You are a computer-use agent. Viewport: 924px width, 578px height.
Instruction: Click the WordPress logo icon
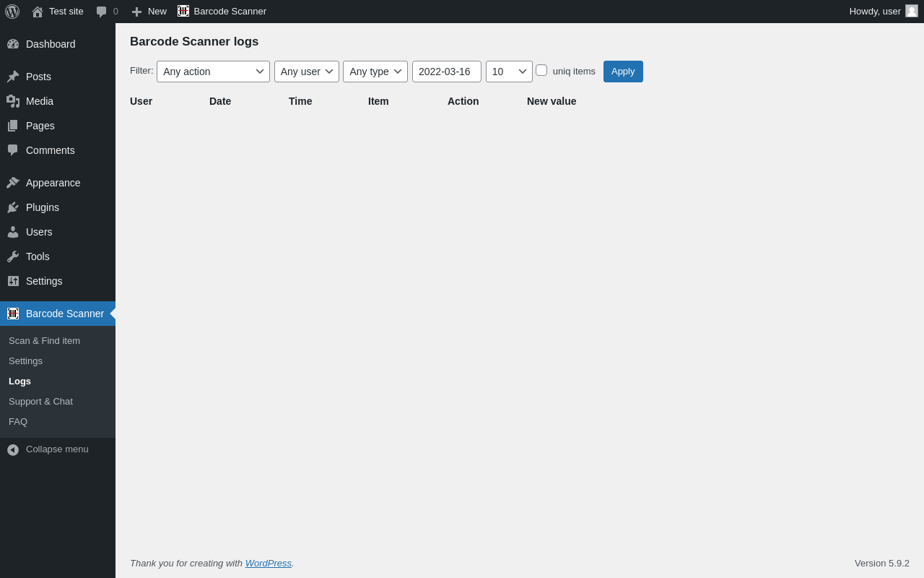(x=12, y=12)
